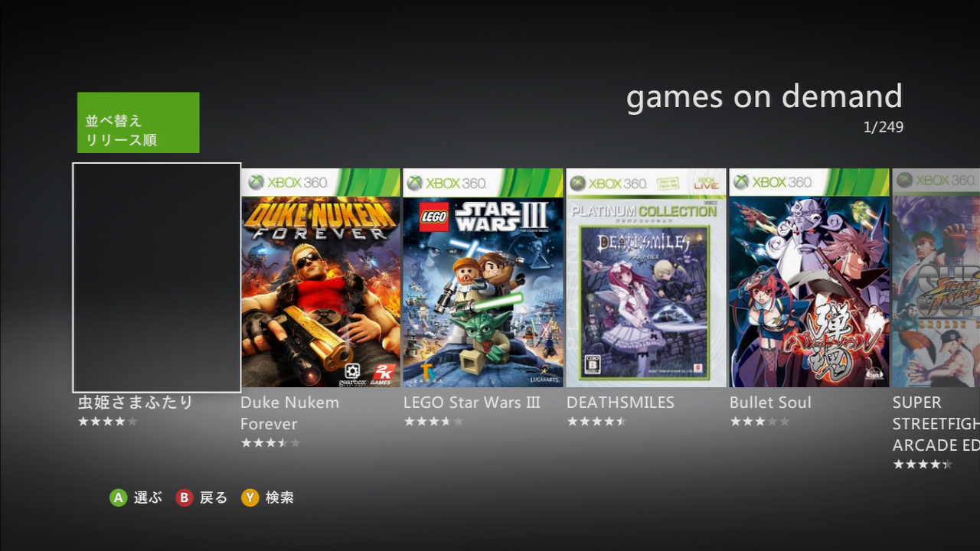The image size is (980, 551).
Task: Click the yellow Y button icon
Action: [250, 497]
